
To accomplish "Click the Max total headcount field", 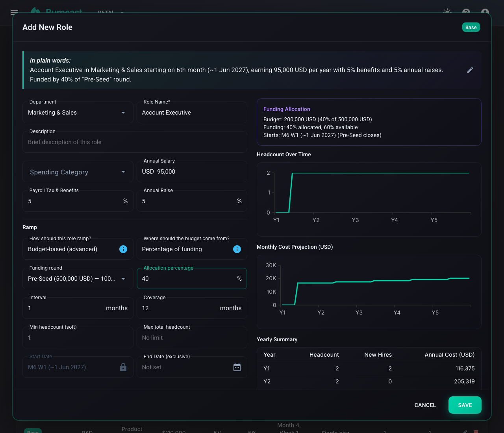I will point(192,338).
